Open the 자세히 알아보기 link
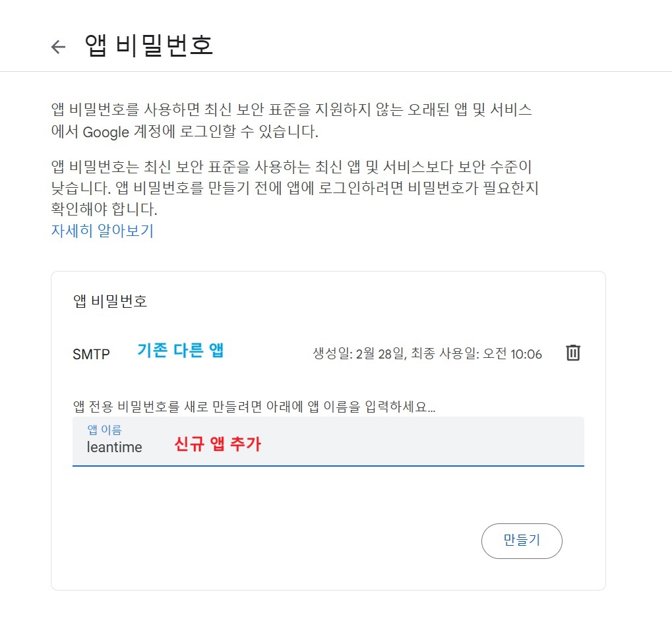The width and height of the screenshot is (672, 642). coord(102,231)
